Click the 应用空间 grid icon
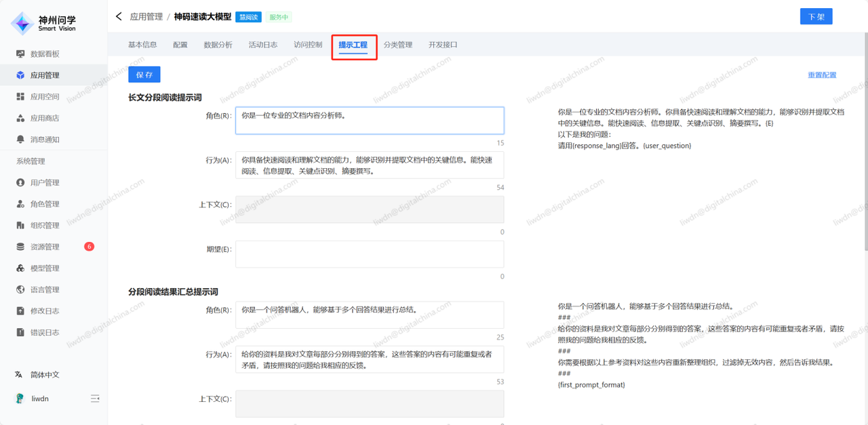This screenshot has height=425, width=868. (20, 97)
